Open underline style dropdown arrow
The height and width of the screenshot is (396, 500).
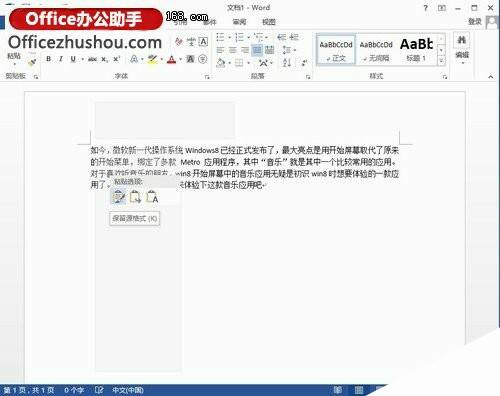click(82, 60)
